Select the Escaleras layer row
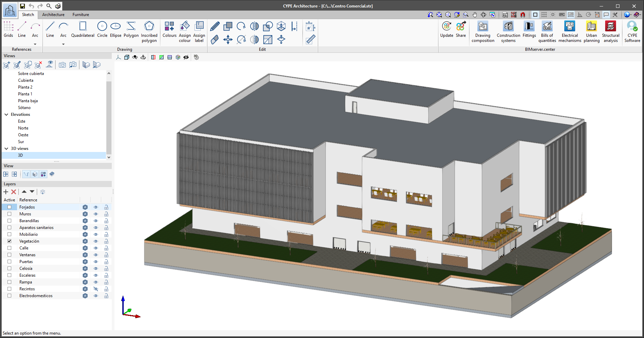This screenshot has width=644, height=338. [57, 275]
